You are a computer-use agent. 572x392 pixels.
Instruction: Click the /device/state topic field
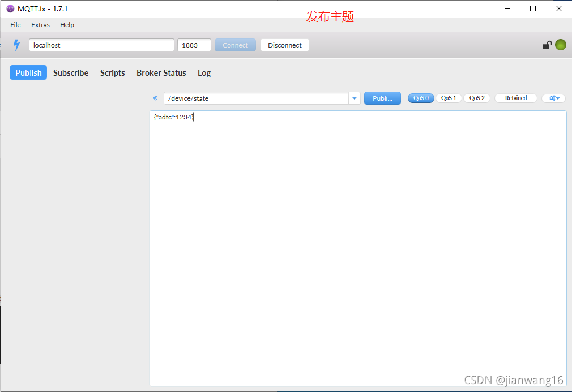(256, 98)
